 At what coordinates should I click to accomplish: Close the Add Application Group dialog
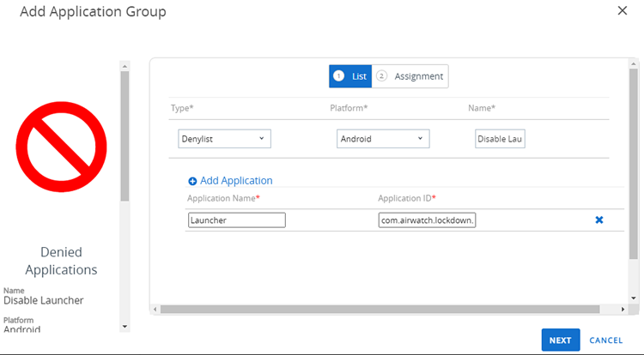pos(623,10)
